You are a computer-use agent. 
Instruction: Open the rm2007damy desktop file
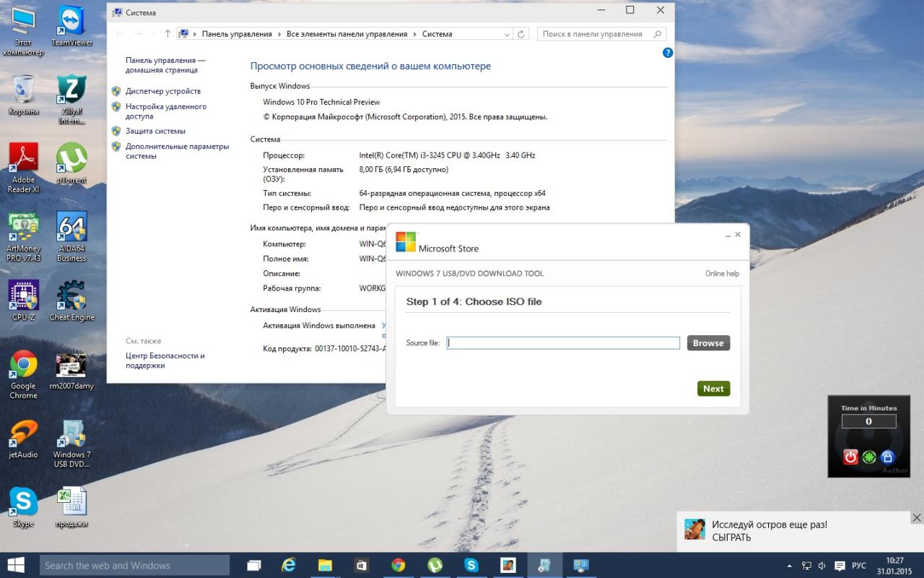coord(72,371)
